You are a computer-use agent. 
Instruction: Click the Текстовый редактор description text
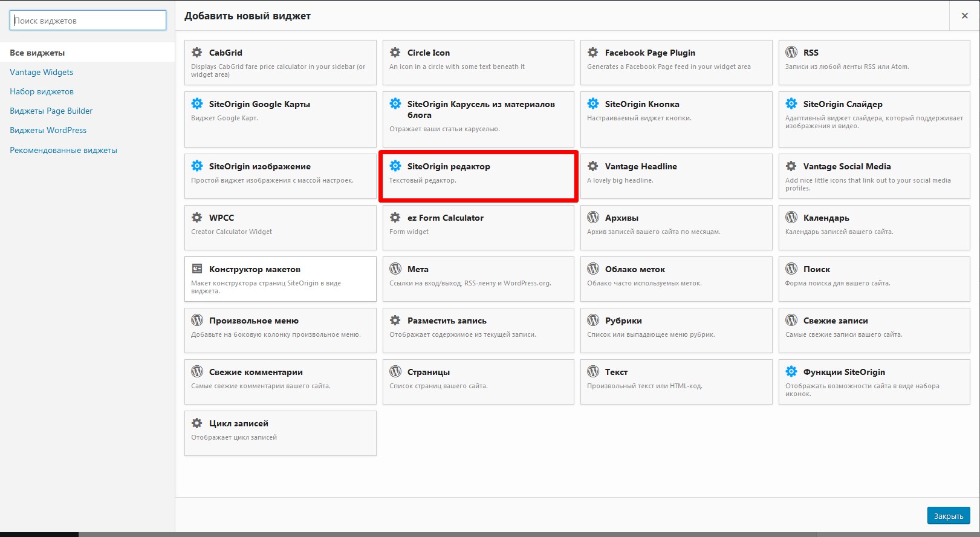click(x=423, y=180)
